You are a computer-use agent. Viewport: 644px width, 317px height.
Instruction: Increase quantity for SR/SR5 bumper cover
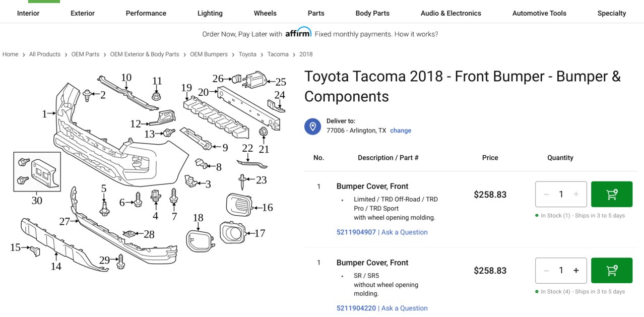[576, 271]
